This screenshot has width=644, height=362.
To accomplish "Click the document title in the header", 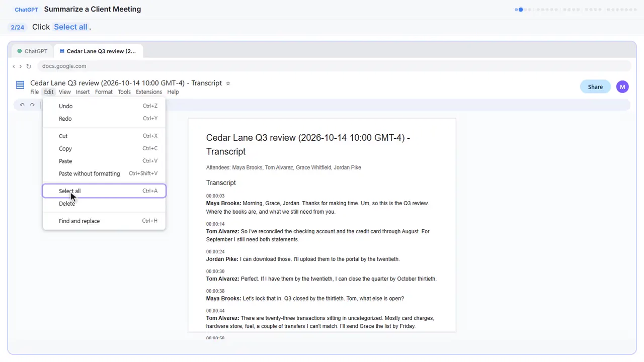I will [126, 83].
